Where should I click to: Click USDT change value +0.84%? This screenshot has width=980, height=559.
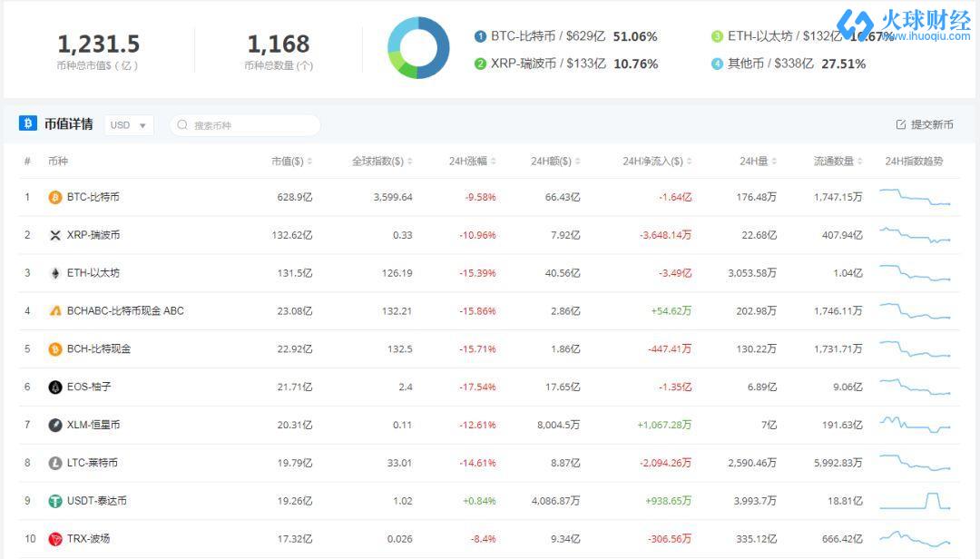[479, 501]
